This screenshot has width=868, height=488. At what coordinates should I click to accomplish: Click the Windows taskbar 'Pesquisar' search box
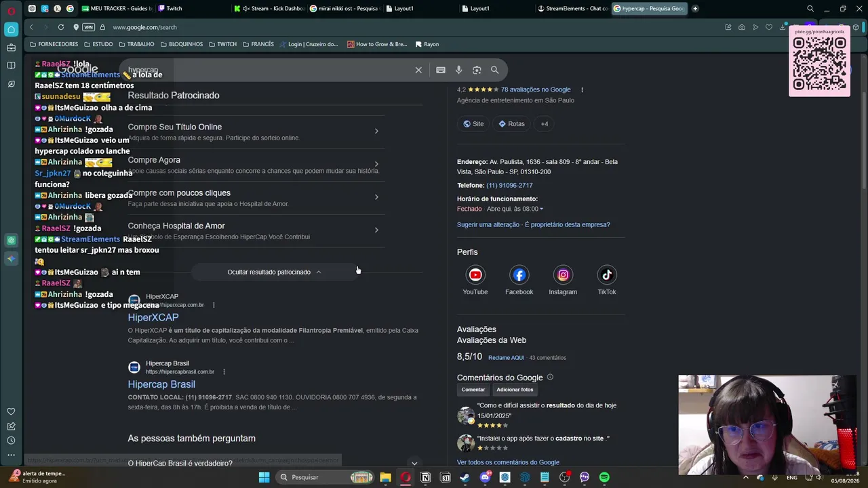(325, 477)
